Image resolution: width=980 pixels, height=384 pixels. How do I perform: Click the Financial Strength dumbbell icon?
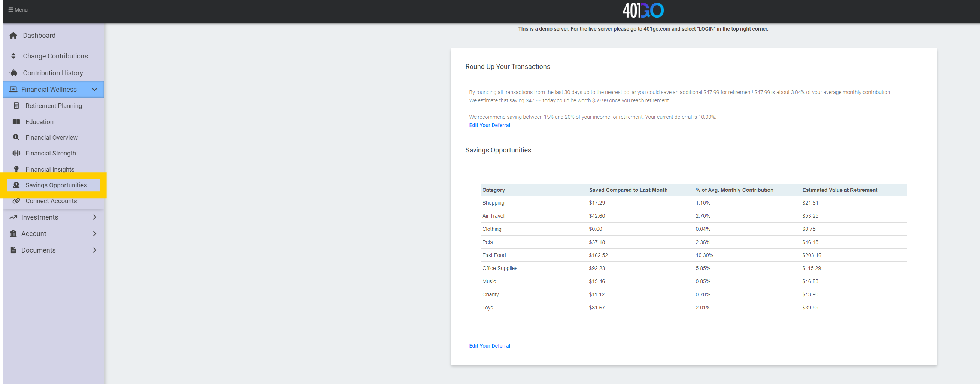coord(16,153)
